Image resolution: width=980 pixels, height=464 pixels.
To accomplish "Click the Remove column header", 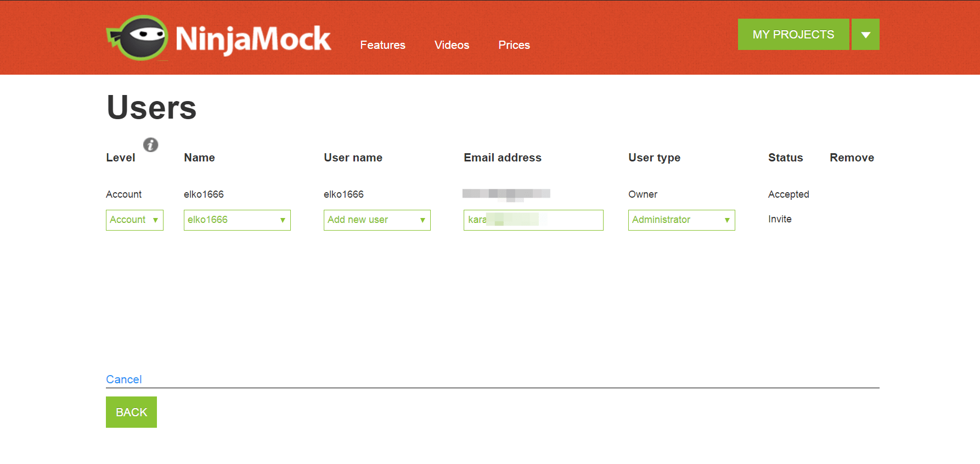I will [x=852, y=158].
